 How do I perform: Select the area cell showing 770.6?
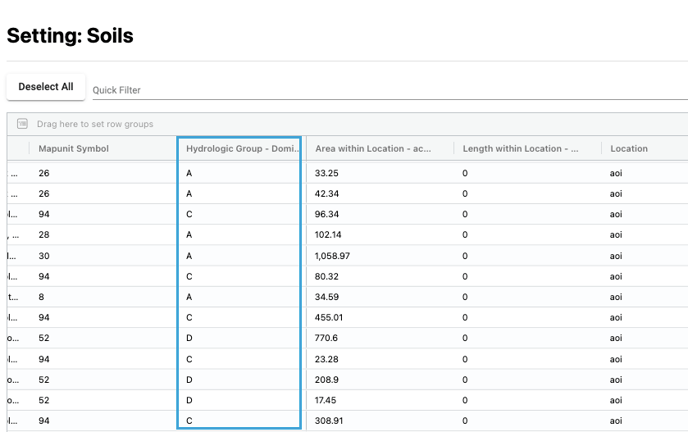click(x=329, y=339)
